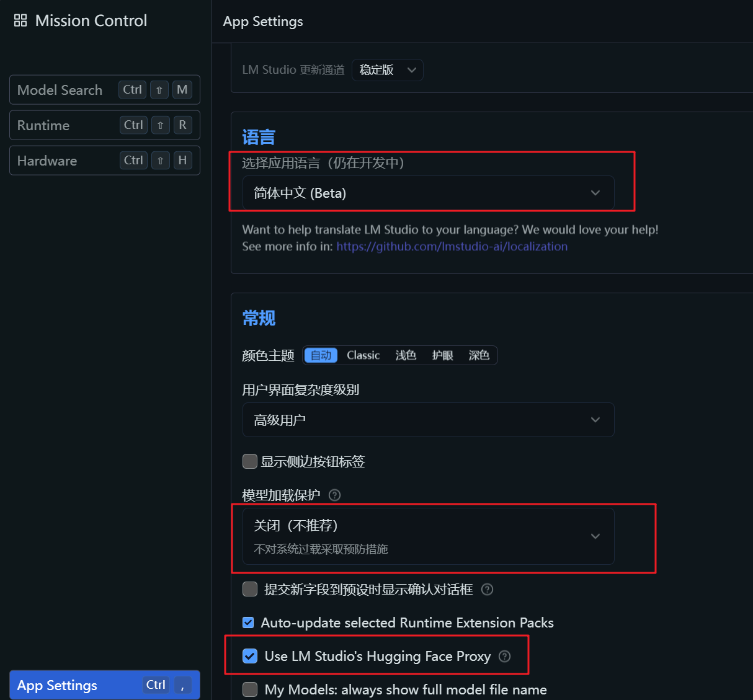Click the help icon beside 提交新字段到预设时显示确认对话框
The image size is (753, 700).
[487, 589]
